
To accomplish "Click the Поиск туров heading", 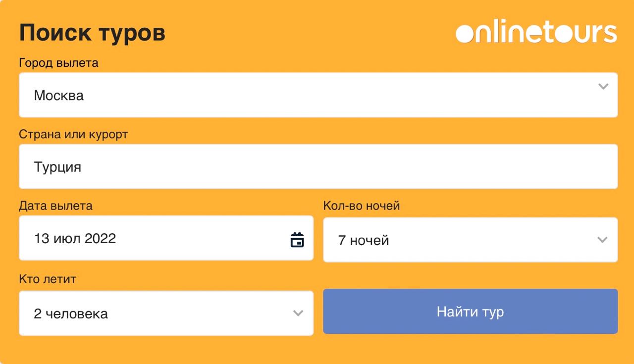I will pos(92,33).
